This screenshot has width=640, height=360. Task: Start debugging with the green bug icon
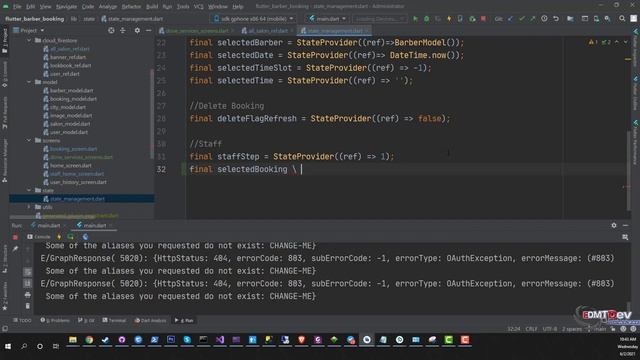426,19
